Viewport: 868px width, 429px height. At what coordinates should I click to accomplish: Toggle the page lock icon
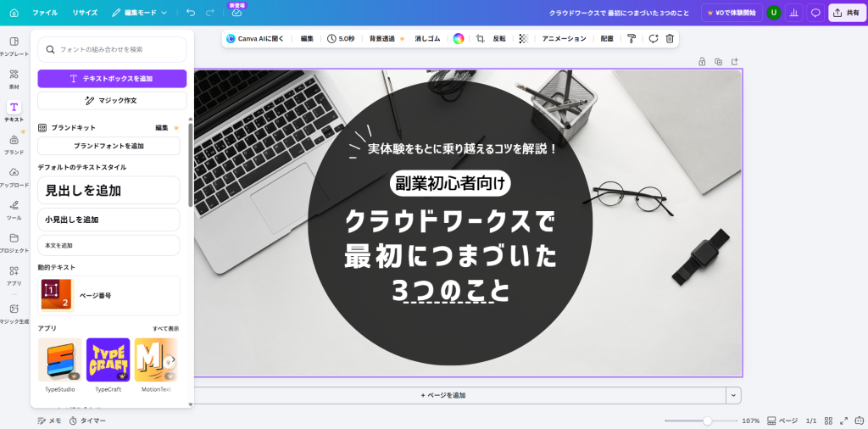point(702,61)
